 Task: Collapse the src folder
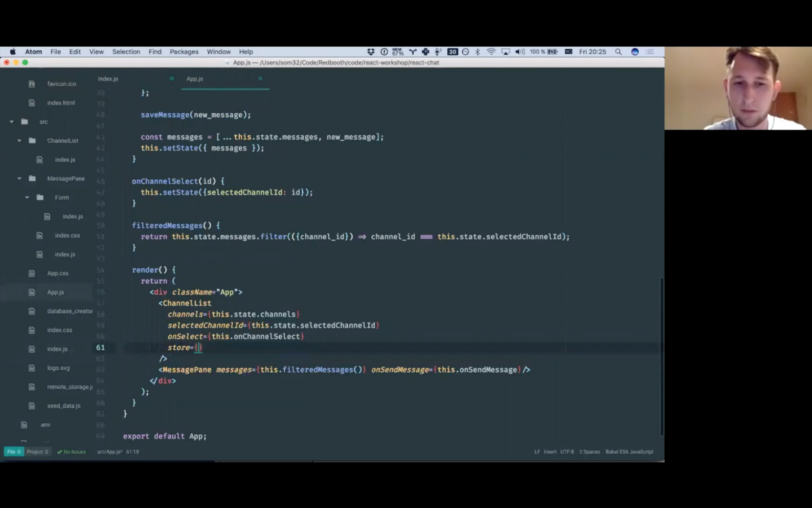pyautogui.click(x=12, y=122)
